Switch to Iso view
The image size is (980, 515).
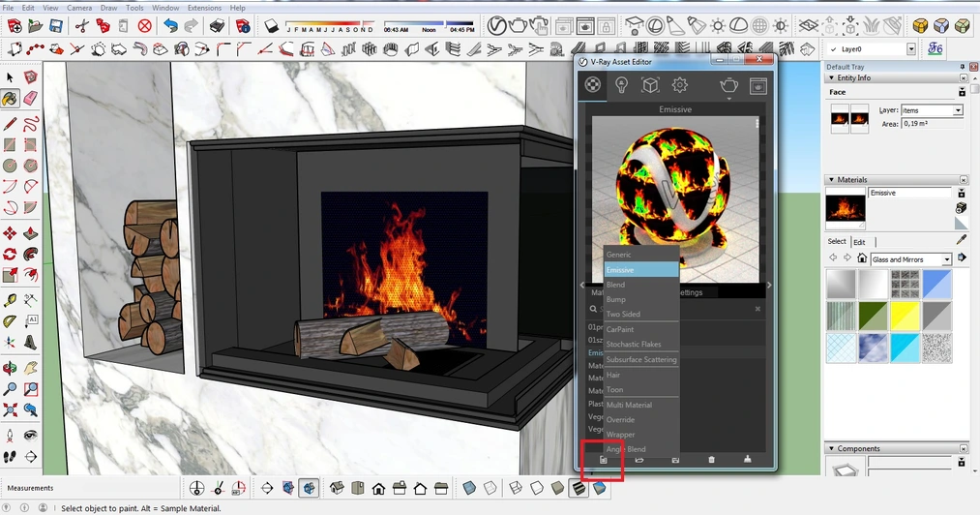pos(337,488)
